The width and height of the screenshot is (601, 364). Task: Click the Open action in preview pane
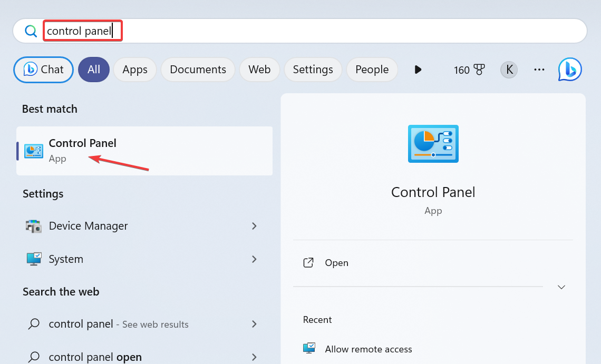pos(433,263)
